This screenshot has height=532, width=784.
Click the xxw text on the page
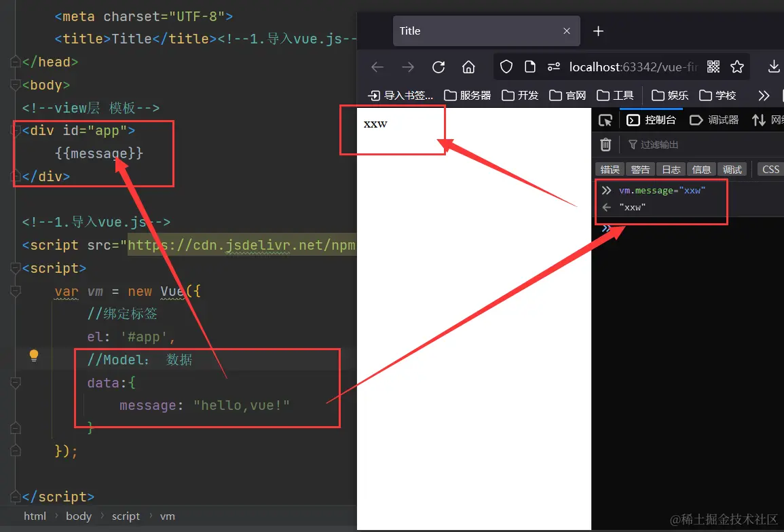(x=375, y=123)
